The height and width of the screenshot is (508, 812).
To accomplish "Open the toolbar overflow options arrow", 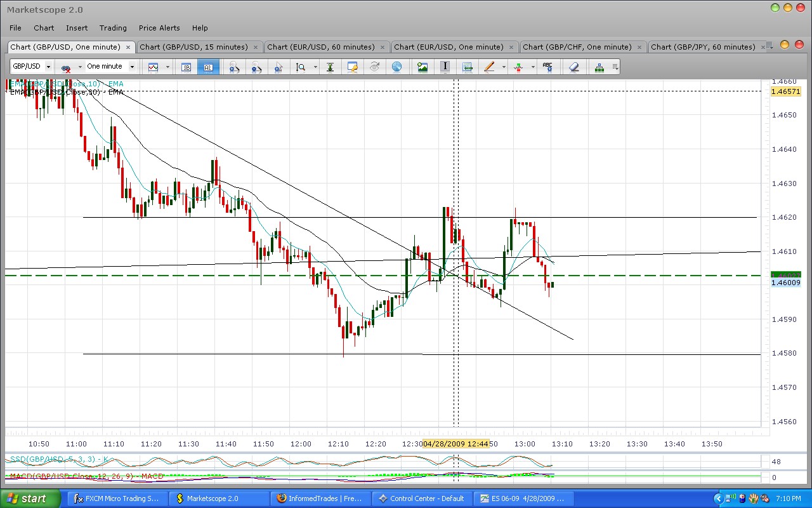I will coord(615,67).
